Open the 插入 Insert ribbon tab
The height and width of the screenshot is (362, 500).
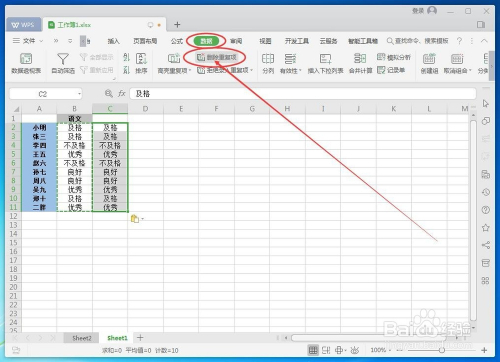(x=113, y=41)
